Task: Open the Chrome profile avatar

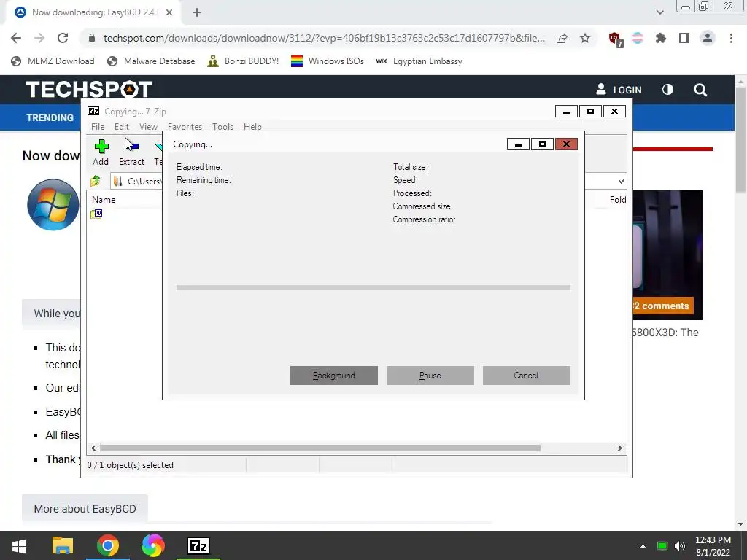Action: point(708,38)
